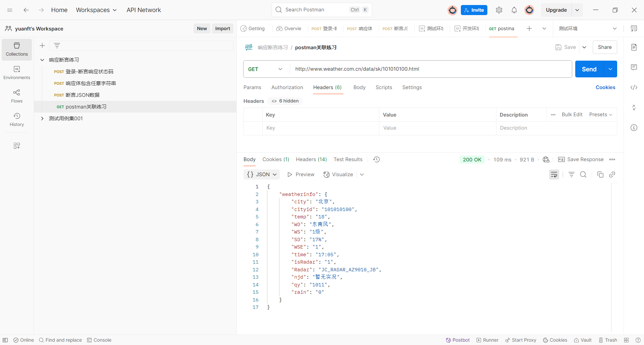Click the filter response icon

tap(572, 175)
